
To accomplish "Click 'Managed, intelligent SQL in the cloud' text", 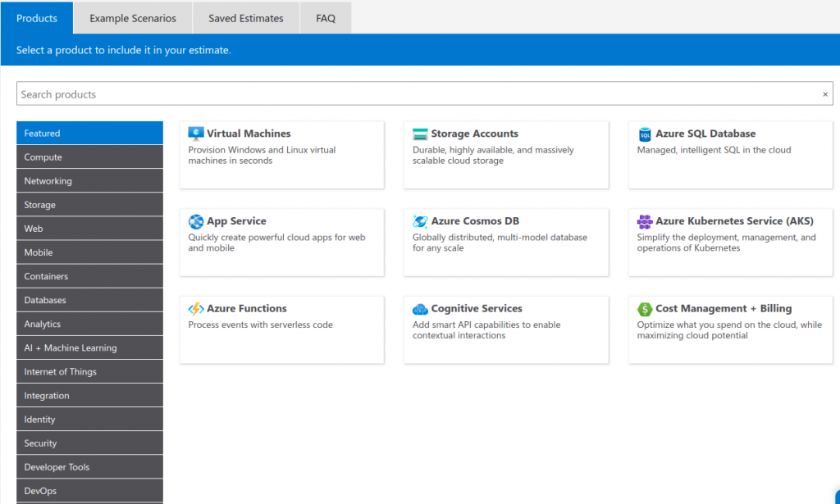I will point(714,150).
